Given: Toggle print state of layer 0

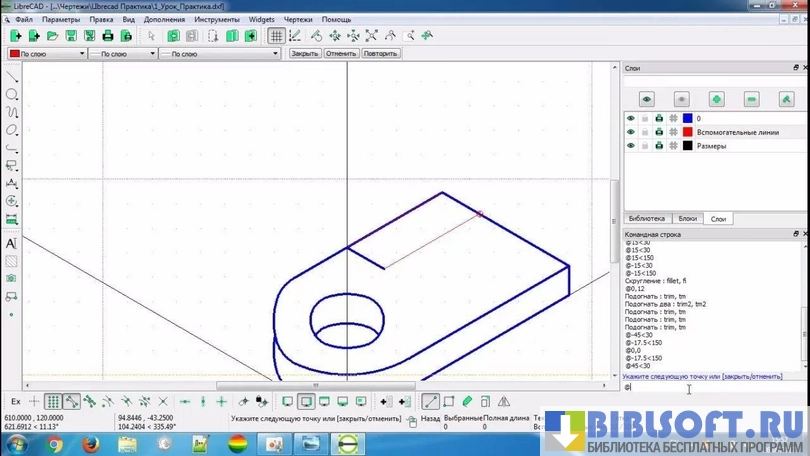Looking at the screenshot, I should click(x=659, y=118).
